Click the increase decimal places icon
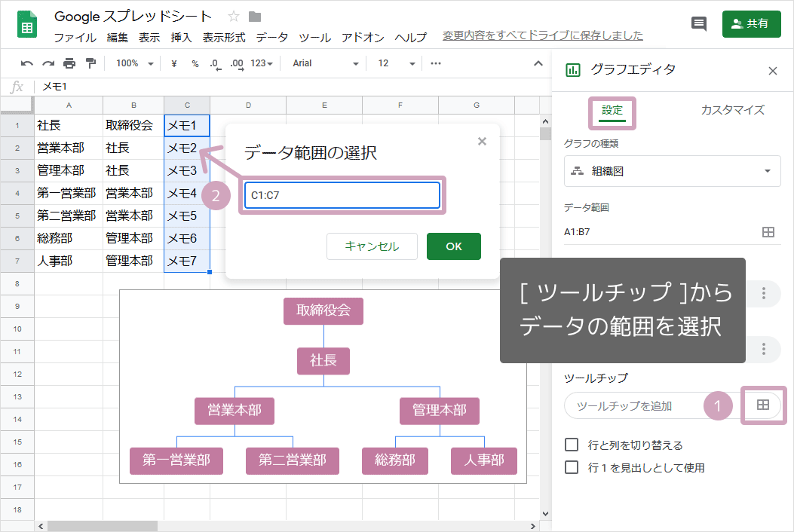 pyautogui.click(x=235, y=63)
